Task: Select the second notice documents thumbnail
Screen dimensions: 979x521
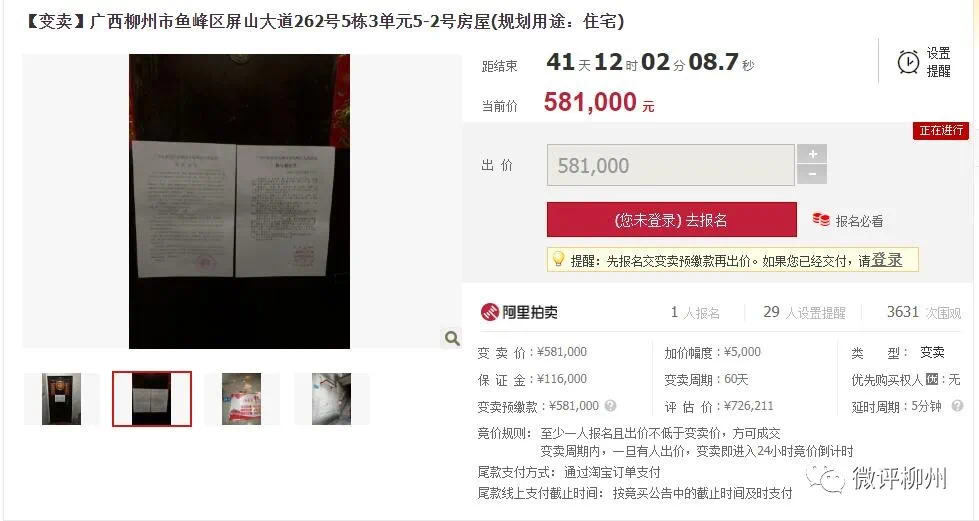Action: 152,399
